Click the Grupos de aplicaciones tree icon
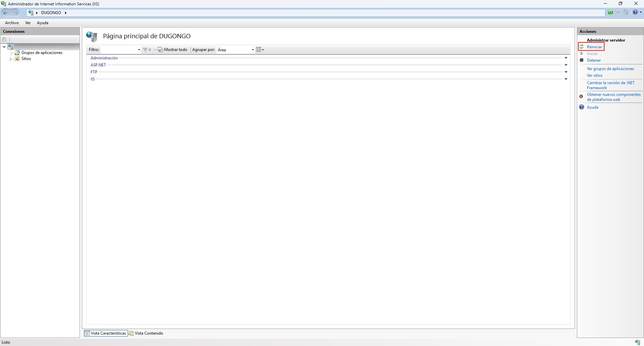 click(x=17, y=53)
